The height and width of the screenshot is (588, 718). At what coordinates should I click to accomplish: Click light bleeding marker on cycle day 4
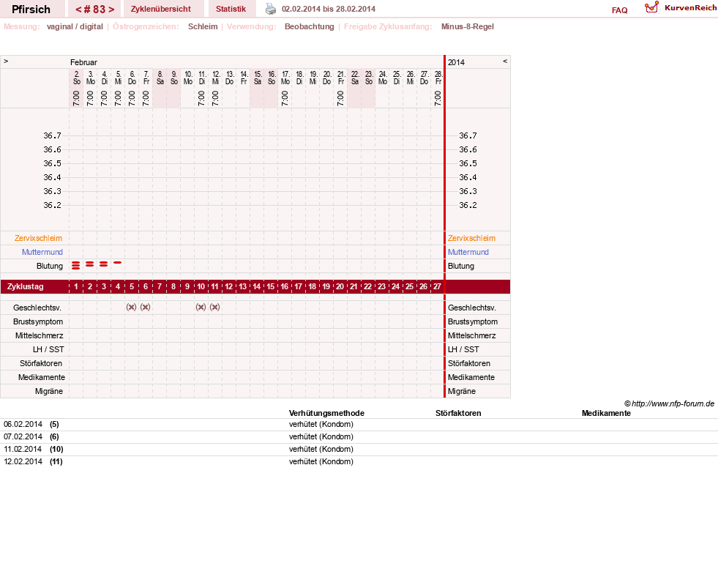[x=118, y=263]
